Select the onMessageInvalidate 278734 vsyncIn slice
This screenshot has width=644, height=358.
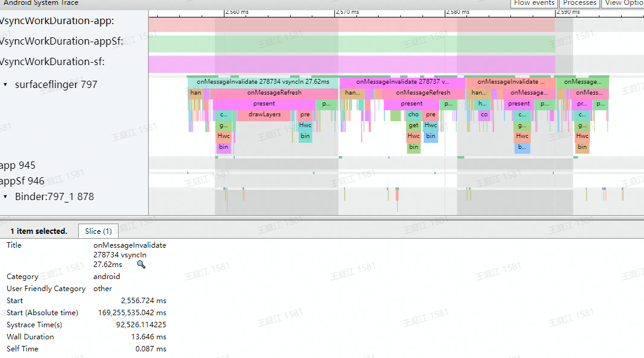[x=263, y=82]
